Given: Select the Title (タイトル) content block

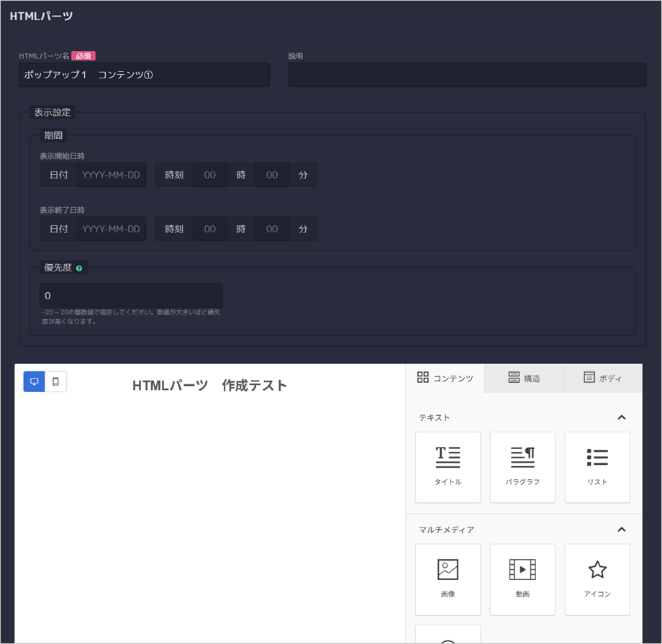Looking at the screenshot, I should click(x=448, y=467).
